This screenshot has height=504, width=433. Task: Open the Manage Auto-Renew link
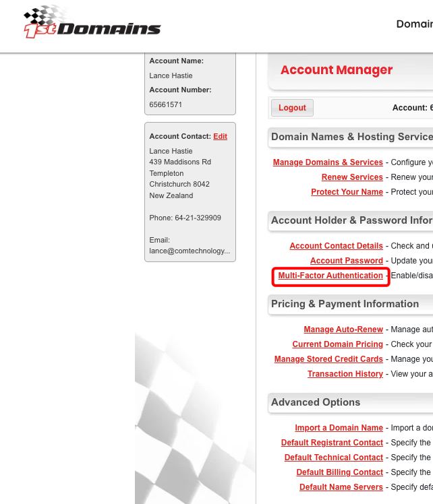click(343, 329)
